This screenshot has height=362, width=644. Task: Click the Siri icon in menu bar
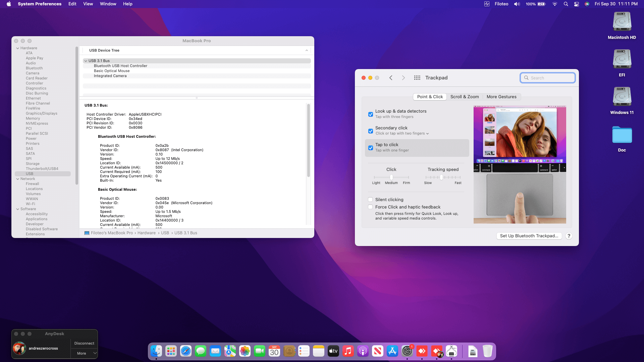(587, 4)
